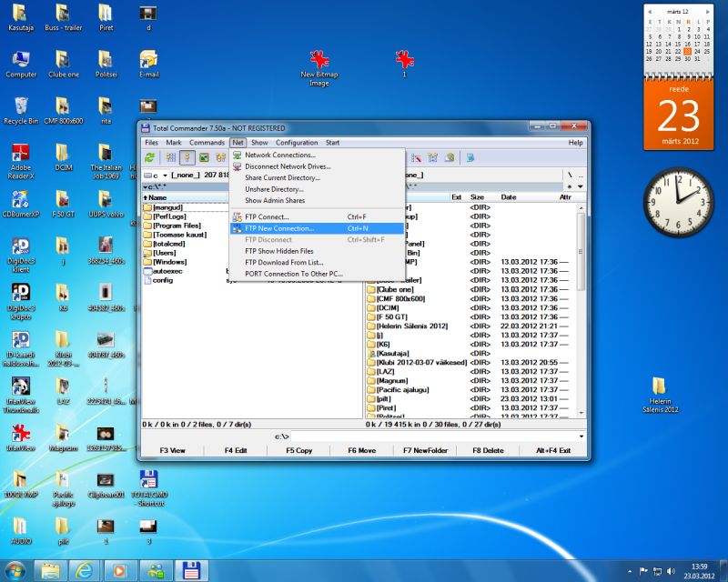The image size is (728, 582).
Task: Choose PORT Connection To Other PC
Action: (293, 274)
